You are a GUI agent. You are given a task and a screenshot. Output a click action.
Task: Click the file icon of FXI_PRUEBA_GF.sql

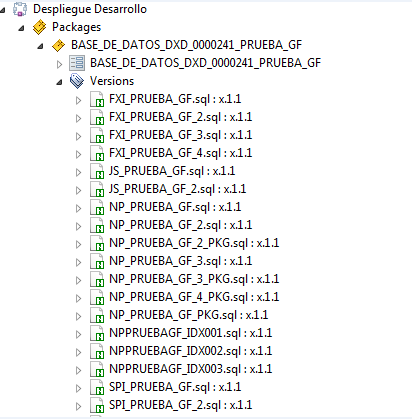97,99
